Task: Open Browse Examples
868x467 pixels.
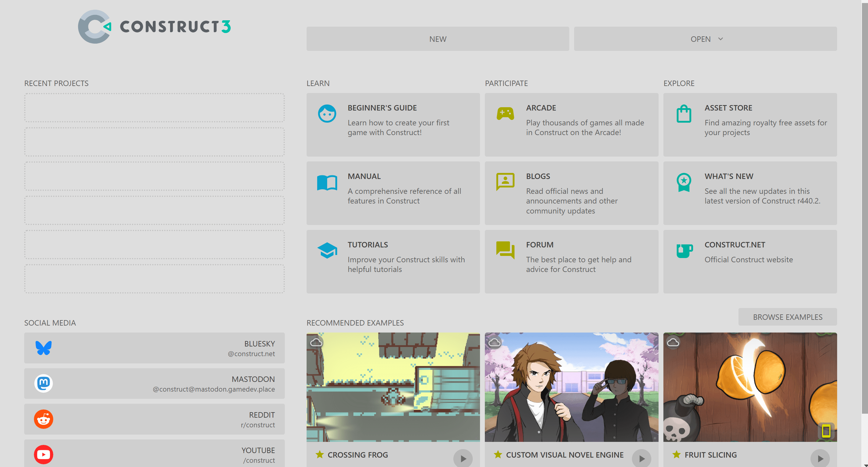Action: pyautogui.click(x=787, y=317)
